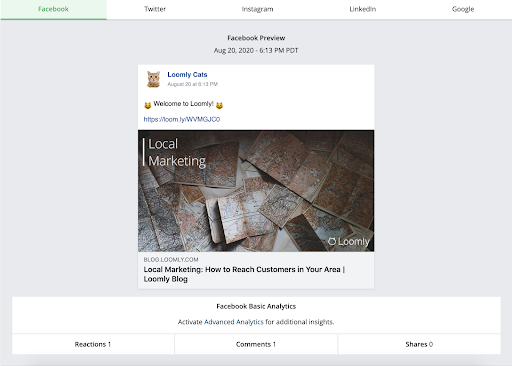Click the Loomly Cats cat avatar
The height and width of the screenshot is (366, 512).
pyautogui.click(x=153, y=79)
